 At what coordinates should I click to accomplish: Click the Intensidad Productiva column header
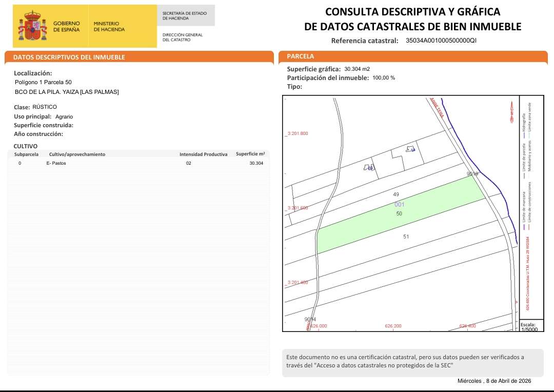pos(203,154)
